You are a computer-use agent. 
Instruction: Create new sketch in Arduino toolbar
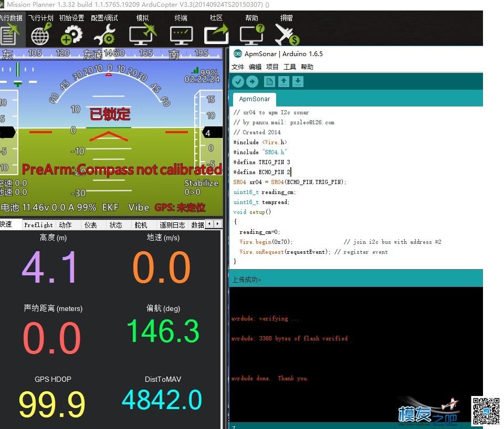point(269,82)
